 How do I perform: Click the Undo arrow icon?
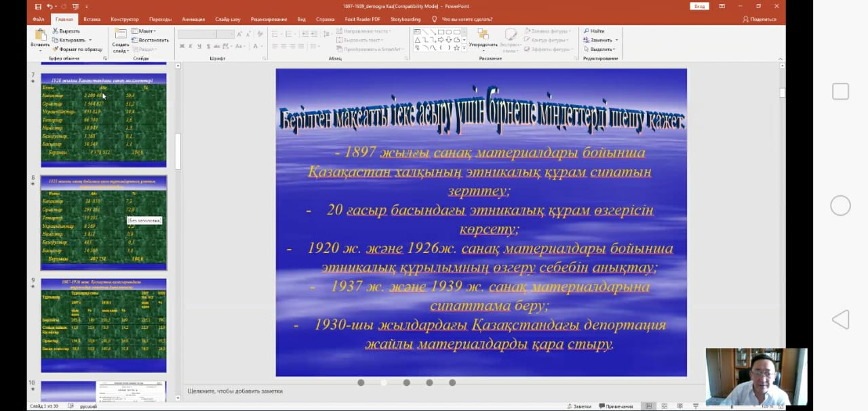(50, 6)
